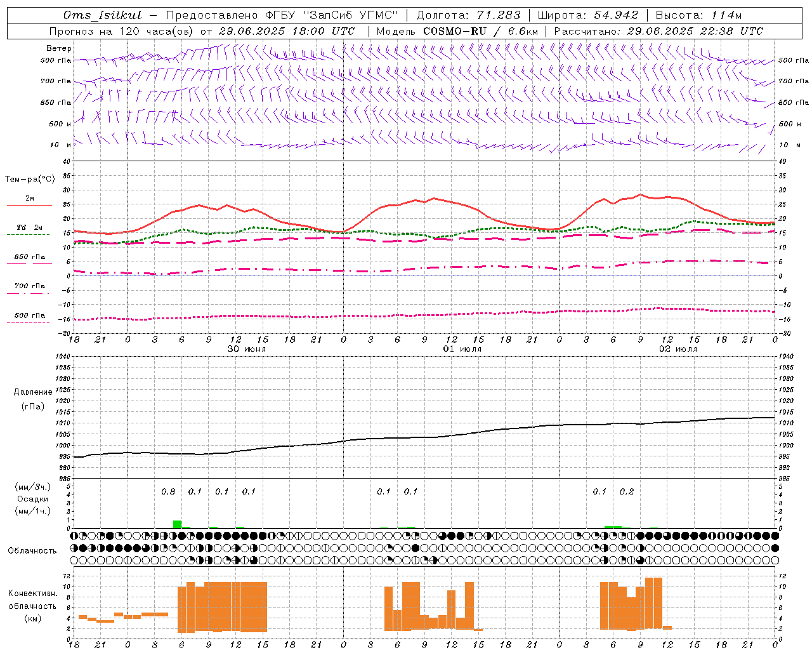This screenshot has height=650, width=812.
Task: Click the station name Oms_Isilkul in the header
Action: (x=103, y=15)
